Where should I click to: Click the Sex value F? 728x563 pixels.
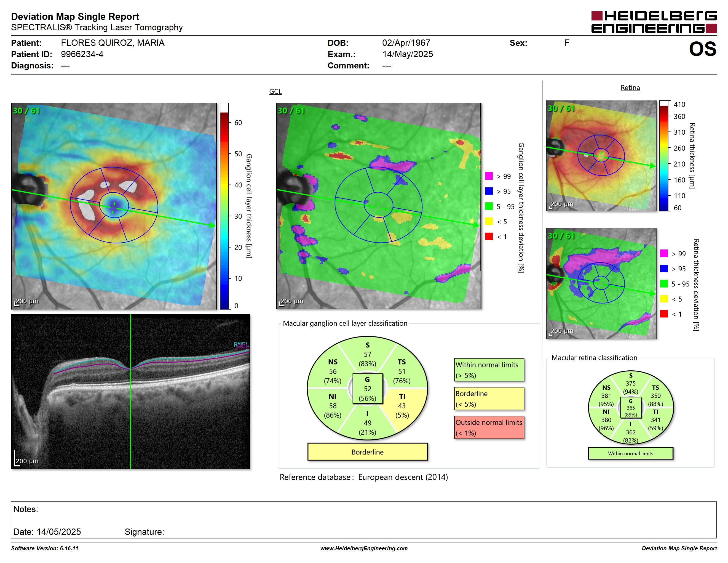[567, 43]
